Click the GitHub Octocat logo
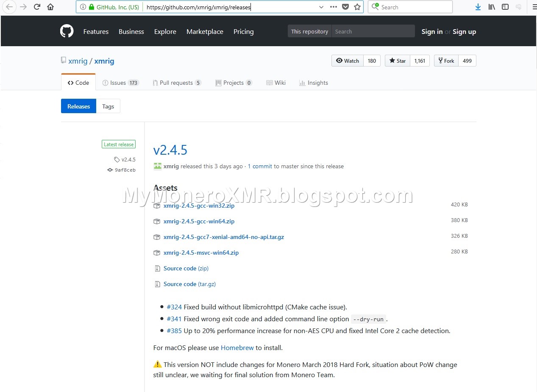Screen dimensions: 537x392 [67, 31]
